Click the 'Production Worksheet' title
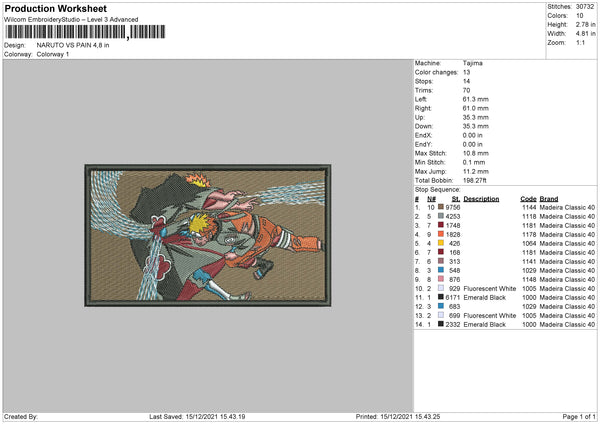The image size is (600, 424). [x=55, y=8]
